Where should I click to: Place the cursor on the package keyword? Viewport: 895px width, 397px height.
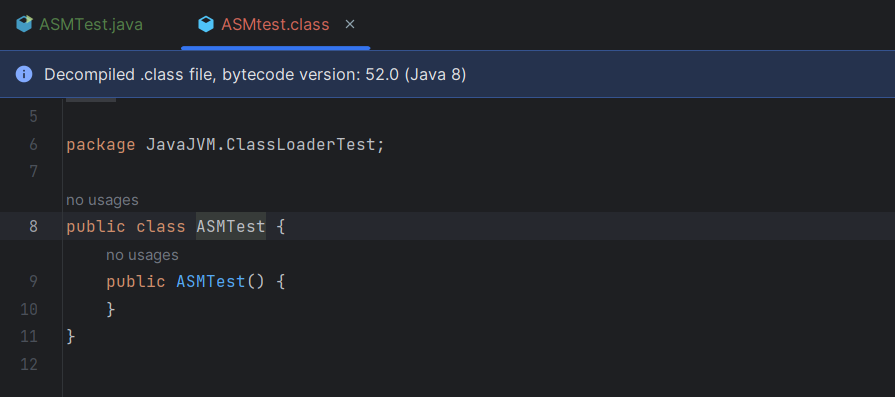[x=100, y=145]
